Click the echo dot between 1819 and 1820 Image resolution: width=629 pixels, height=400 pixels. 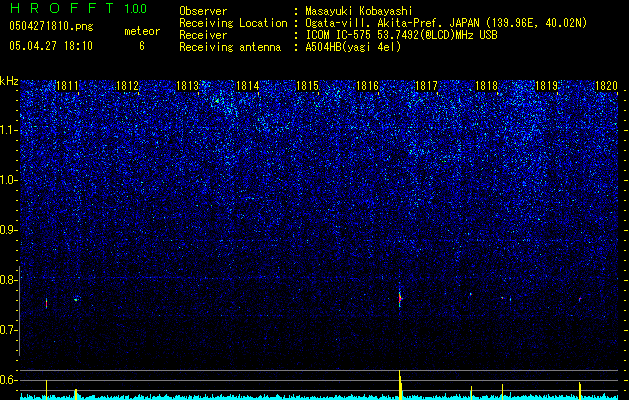pos(580,299)
